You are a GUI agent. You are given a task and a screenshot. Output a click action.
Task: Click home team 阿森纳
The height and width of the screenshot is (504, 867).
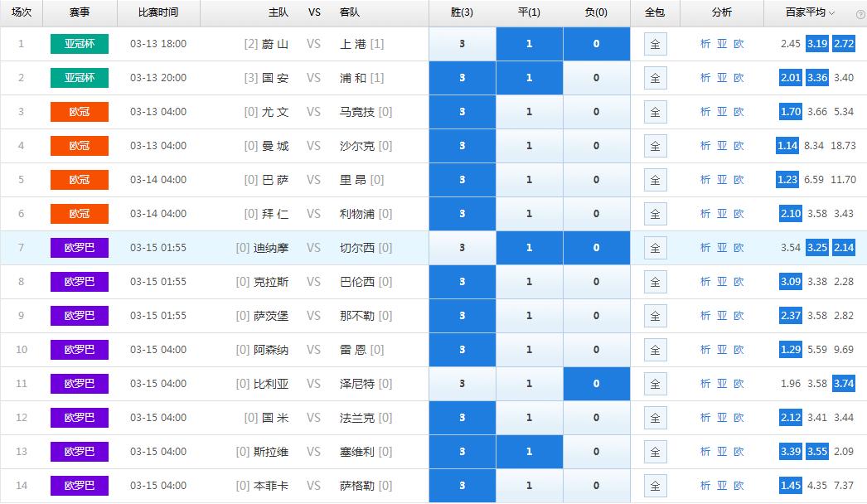coord(271,350)
